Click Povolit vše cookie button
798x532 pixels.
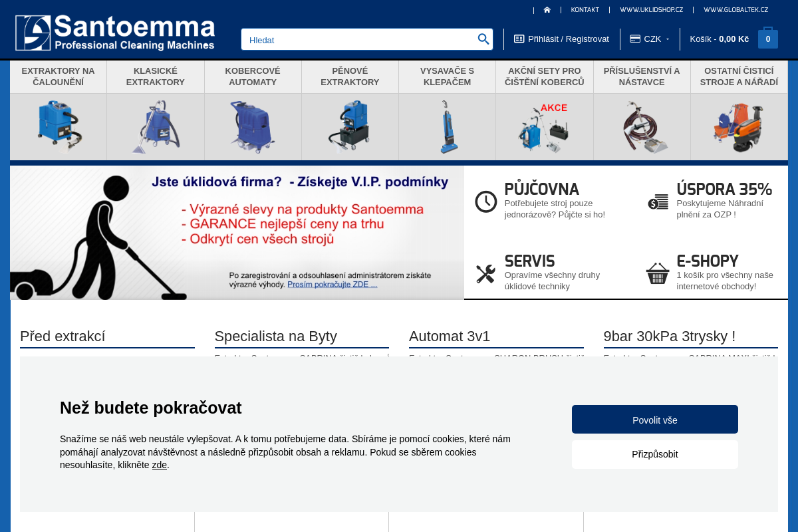[654, 420]
